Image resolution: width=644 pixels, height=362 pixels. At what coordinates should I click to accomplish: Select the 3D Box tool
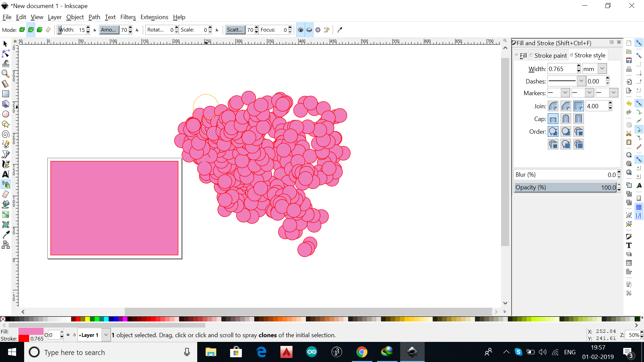click(5, 104)
